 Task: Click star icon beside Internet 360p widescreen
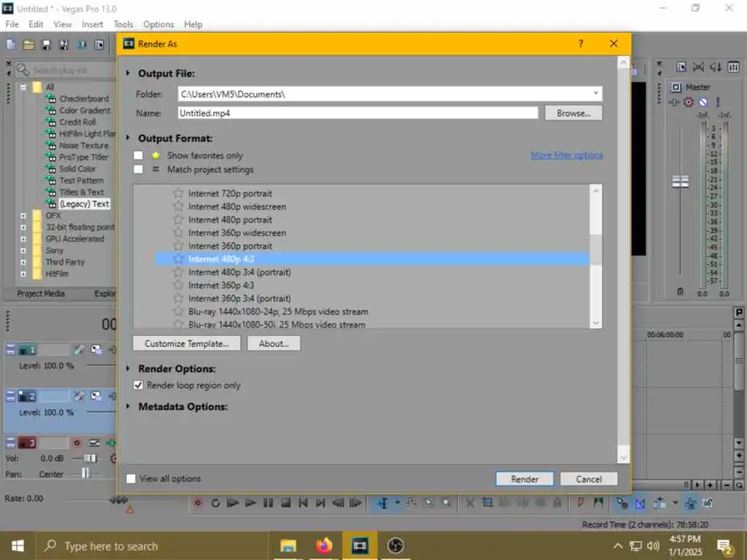[x=178, y=233]
